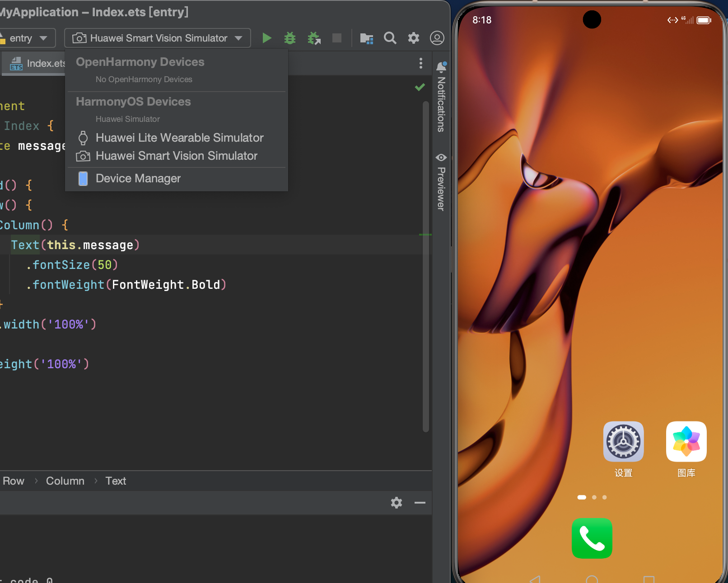Click Column in the breadcrumb bar
Viewport: 728px width, 583px height.
pos(65,481)
